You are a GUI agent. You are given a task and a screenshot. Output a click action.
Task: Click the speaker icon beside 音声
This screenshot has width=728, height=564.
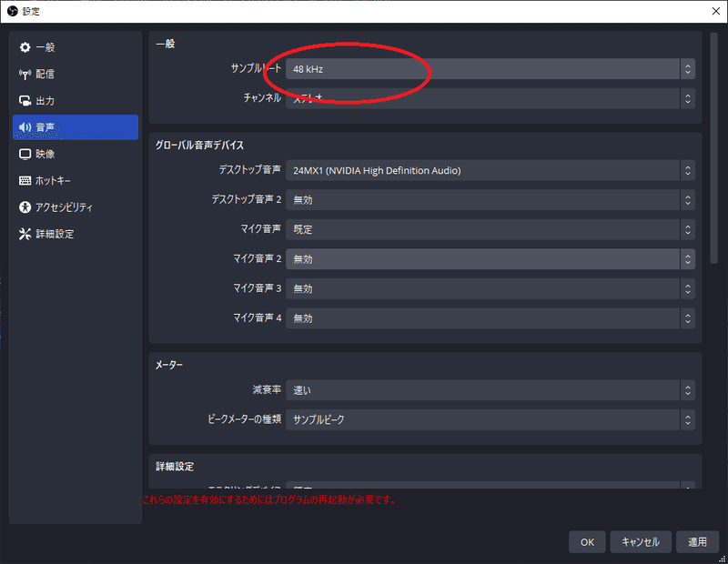[x=25, y=127]
